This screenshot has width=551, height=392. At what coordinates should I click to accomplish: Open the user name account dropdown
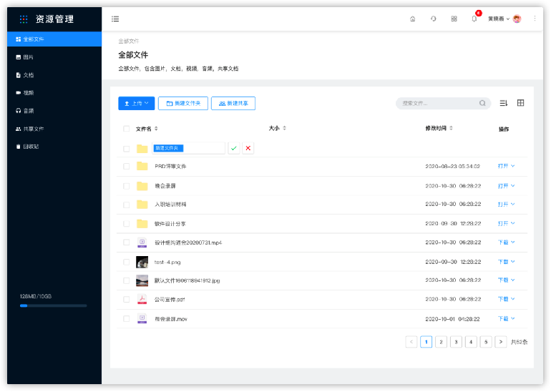[x=499, y=19]
